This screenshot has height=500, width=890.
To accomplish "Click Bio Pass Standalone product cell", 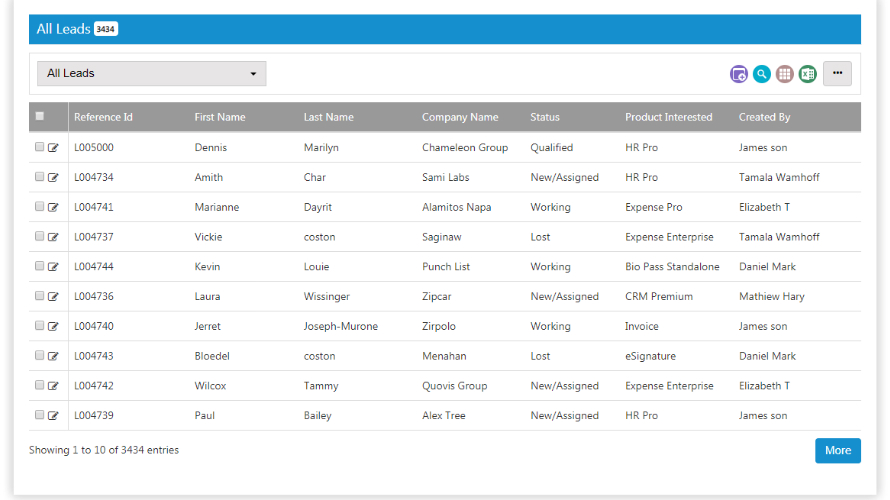I will tap(672, 267).
